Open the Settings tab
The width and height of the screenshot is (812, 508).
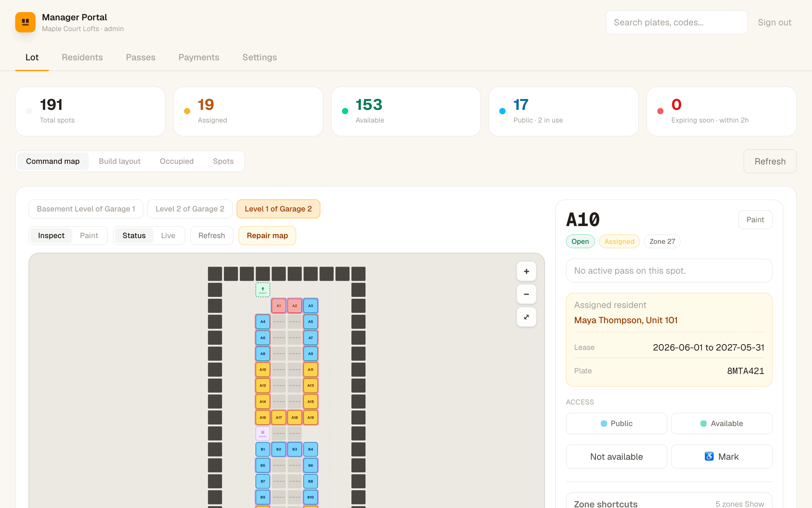pos(260,57)
